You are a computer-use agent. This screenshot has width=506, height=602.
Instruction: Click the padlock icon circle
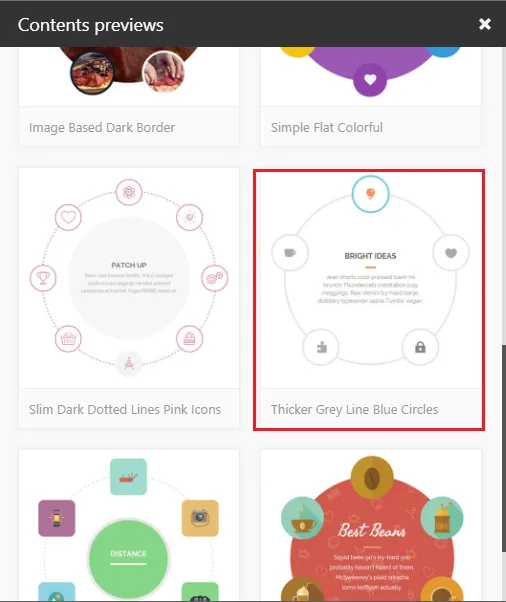coord(420,347)
